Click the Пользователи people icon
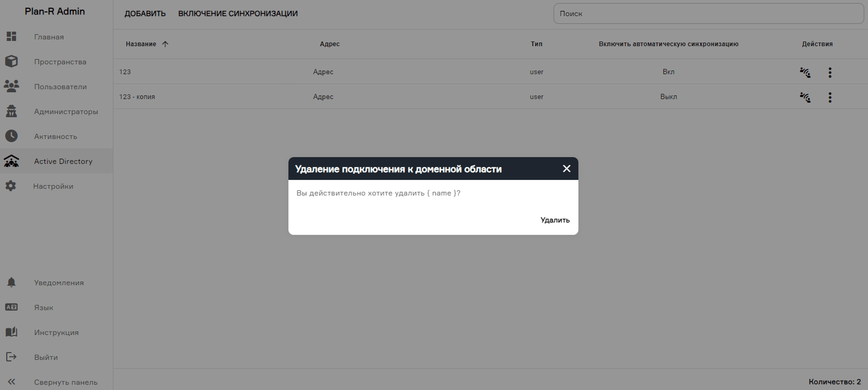 [x=11, y=87]
